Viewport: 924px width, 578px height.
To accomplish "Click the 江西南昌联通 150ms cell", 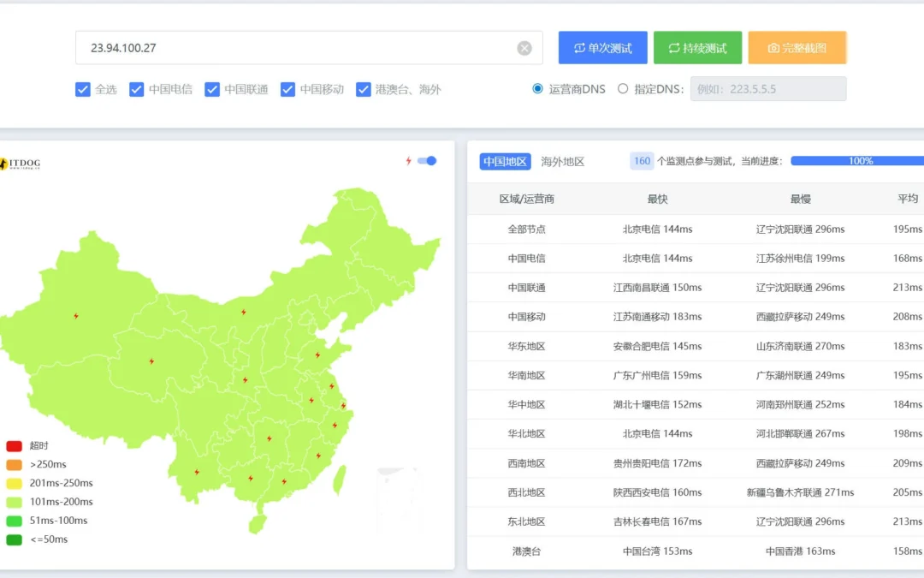I will (x=658, y=288).
